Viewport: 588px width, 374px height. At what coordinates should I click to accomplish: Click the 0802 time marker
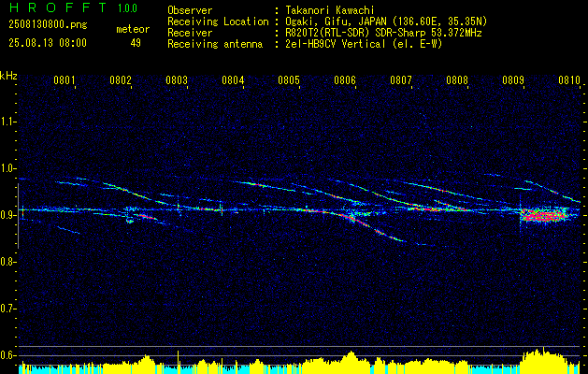[121, 80]
